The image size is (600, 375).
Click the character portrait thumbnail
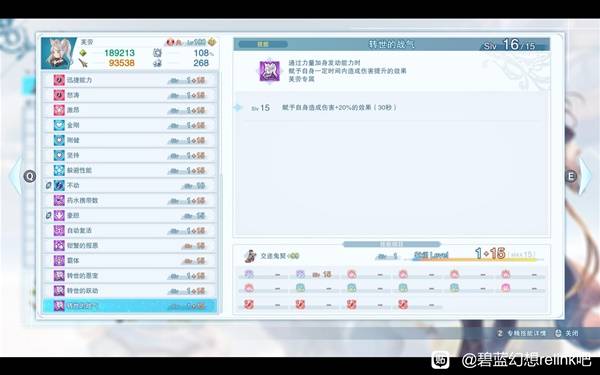[59, 53]
